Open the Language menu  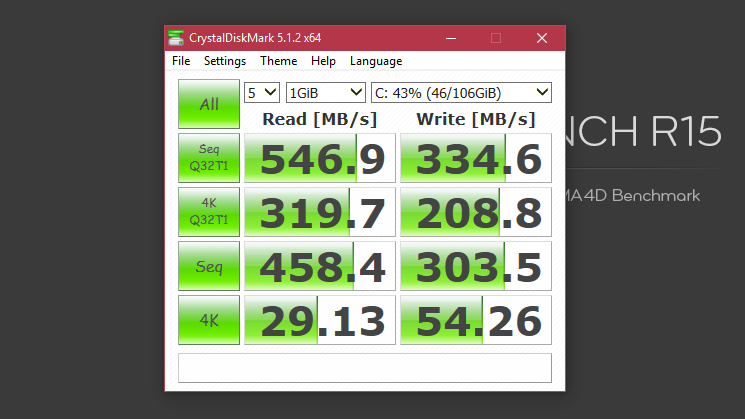(x=376, y=61)
